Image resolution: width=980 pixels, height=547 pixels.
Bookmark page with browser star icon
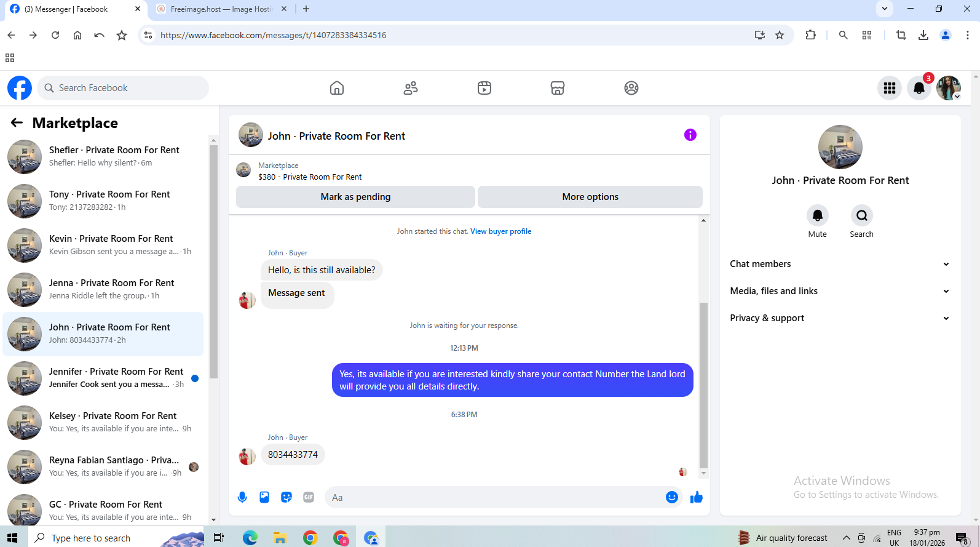[780, 35]
